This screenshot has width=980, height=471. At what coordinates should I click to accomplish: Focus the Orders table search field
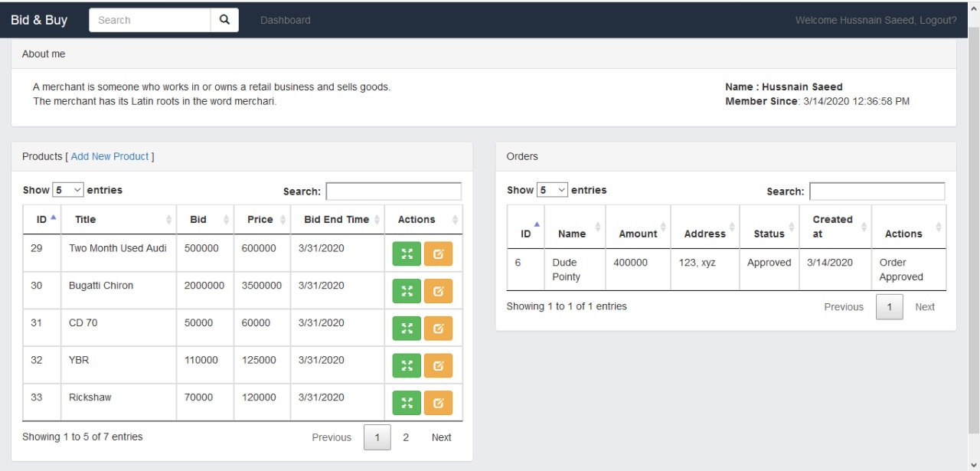877,191
